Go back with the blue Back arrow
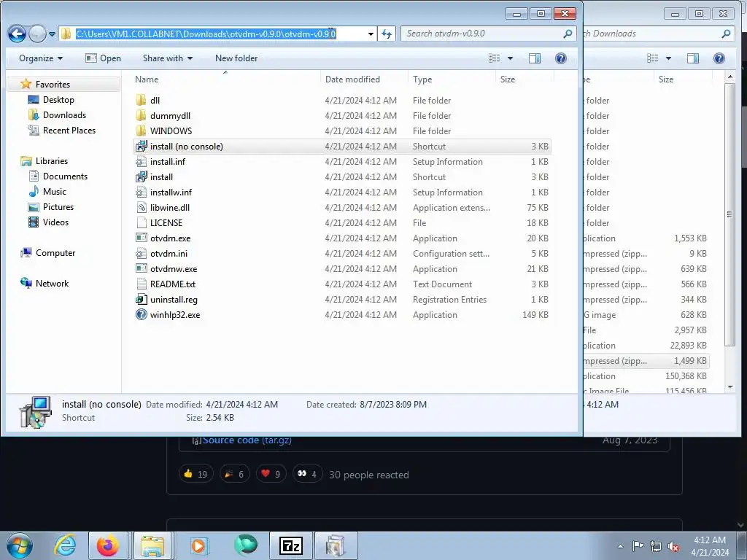Image resolution: width=747 pixels, height=560 pixels. tap(17, 34)
